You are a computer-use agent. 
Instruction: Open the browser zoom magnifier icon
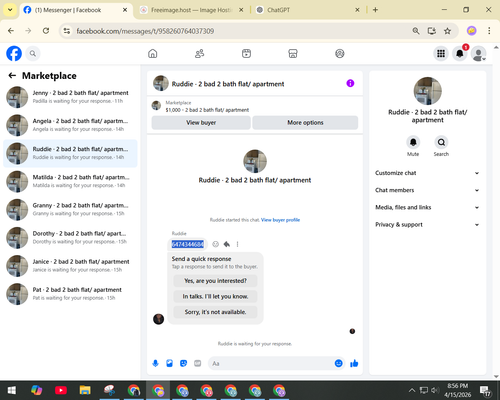pyautogui.click(x=416, y=31)
